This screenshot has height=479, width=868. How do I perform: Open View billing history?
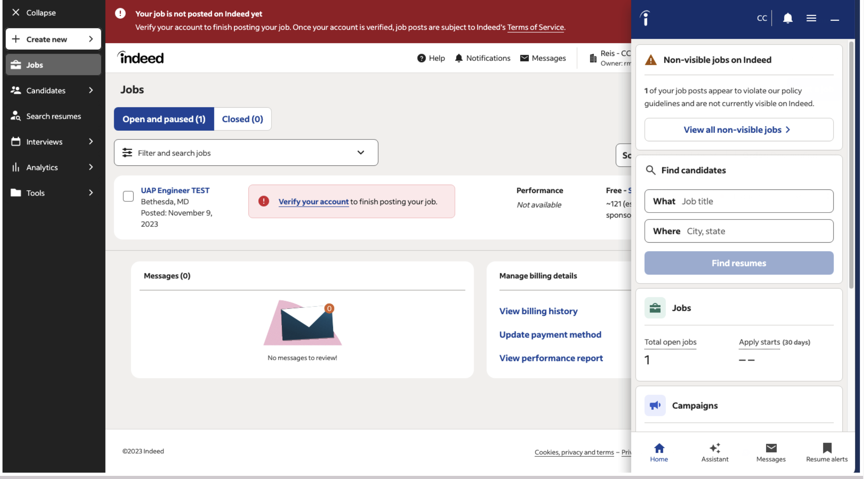tap(538, 311)
